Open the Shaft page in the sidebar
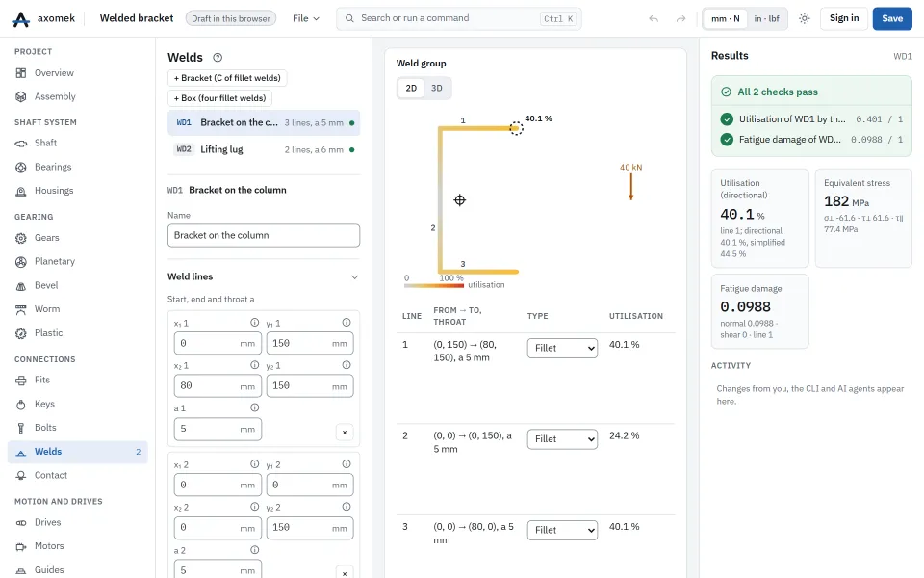The height and width of the screenshot is (578, 924). [x=78, y=143]
